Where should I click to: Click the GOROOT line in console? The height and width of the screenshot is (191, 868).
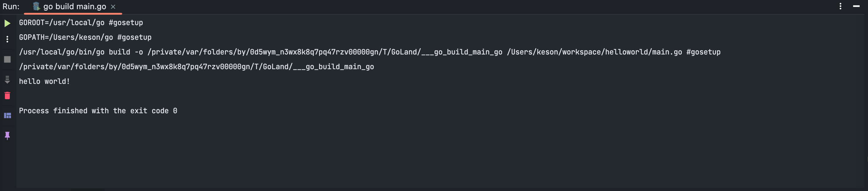(x=81, y=23)
